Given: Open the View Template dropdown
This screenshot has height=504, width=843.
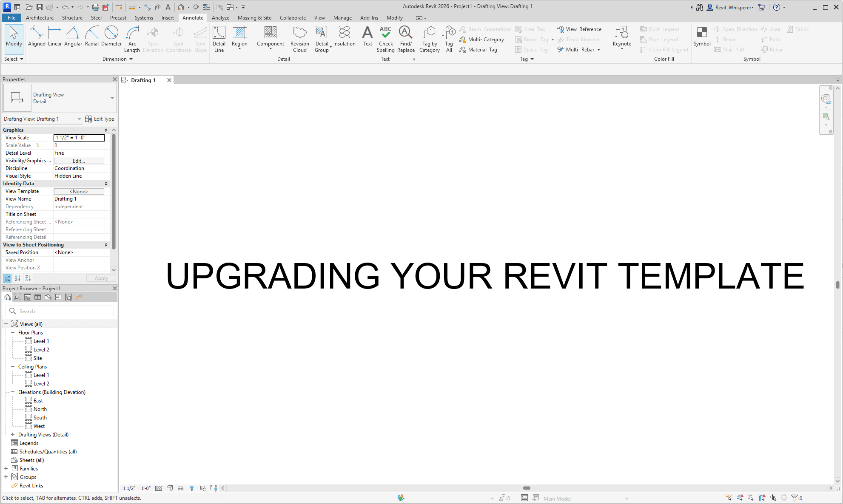Looking at the screenshot, I should pyautogui.click(x=79, y=191).
